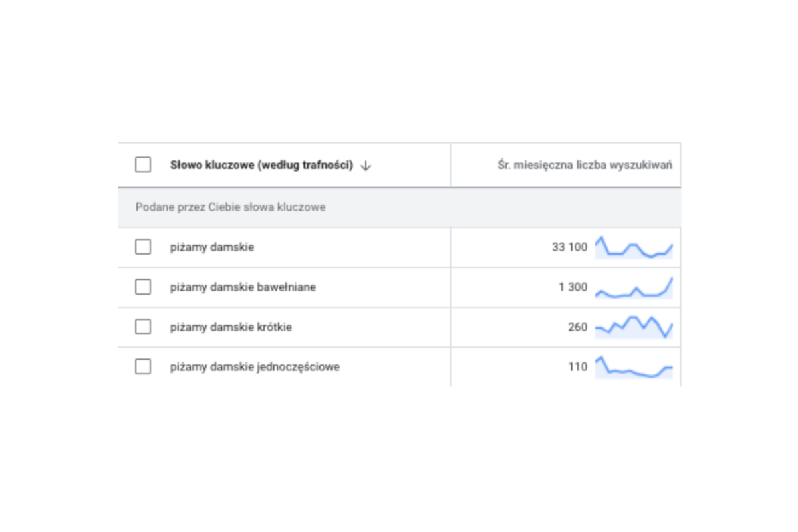Select the piżamy damskie krótkie row checkbox
The height and width of the screenshot is (532, 798).
(x=143, y=327)
